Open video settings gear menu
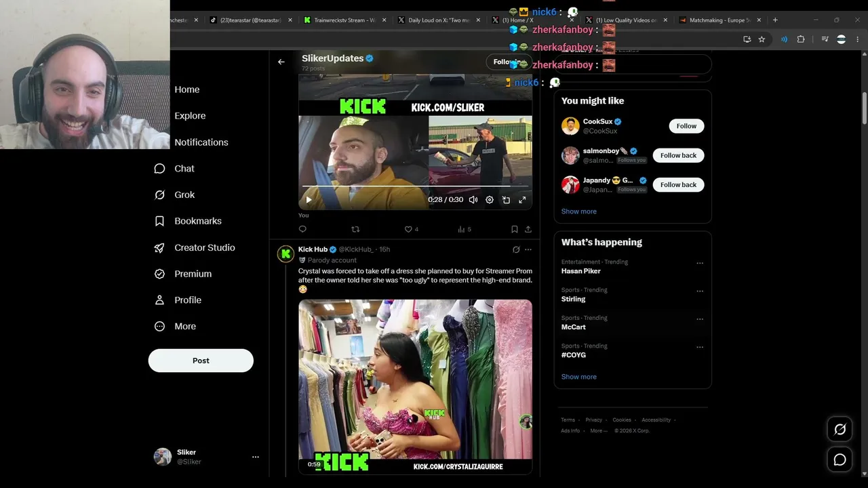Viewport: 868px width, 488px height. (490, 200)
